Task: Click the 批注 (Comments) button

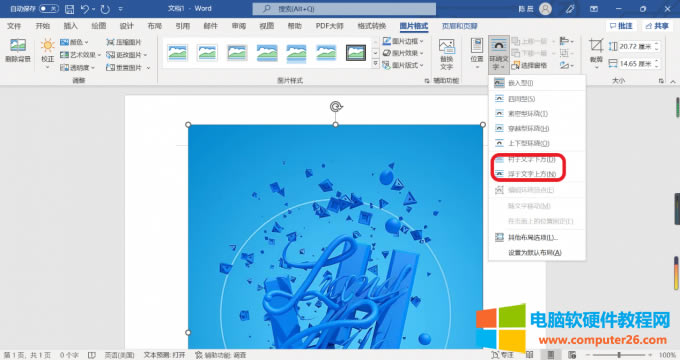Action: click(x=621, y=26)
